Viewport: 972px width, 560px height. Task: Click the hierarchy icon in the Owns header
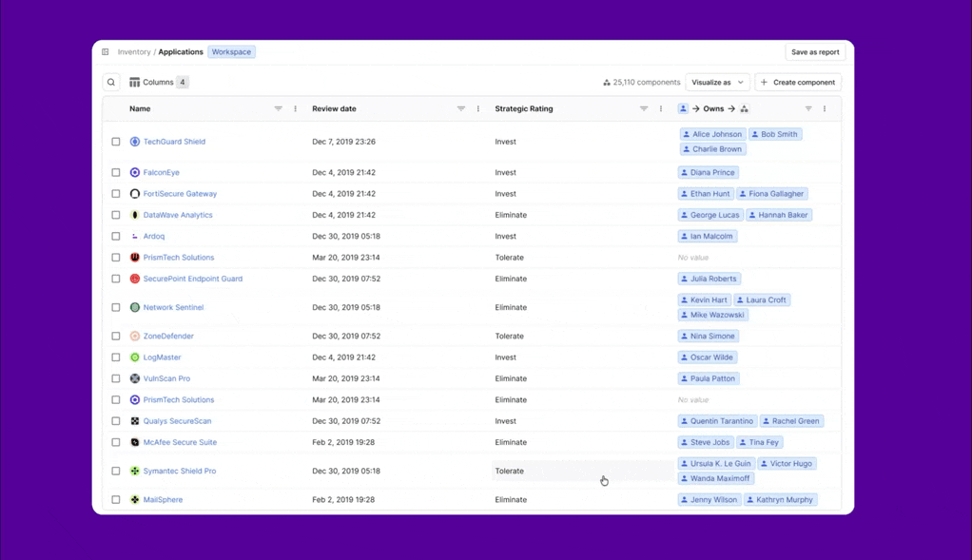coord(745,108)
